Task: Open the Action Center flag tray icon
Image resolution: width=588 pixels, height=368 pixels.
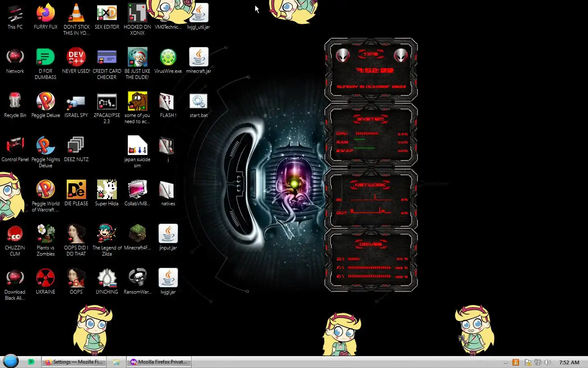Action: (528, 362)
